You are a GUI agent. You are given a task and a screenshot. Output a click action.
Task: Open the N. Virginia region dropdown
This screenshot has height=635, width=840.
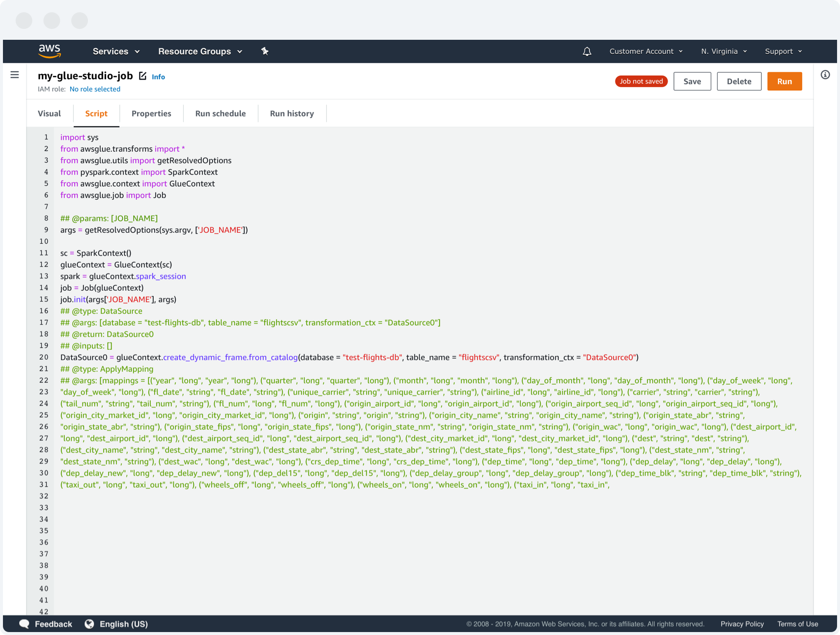coord(724,51)
